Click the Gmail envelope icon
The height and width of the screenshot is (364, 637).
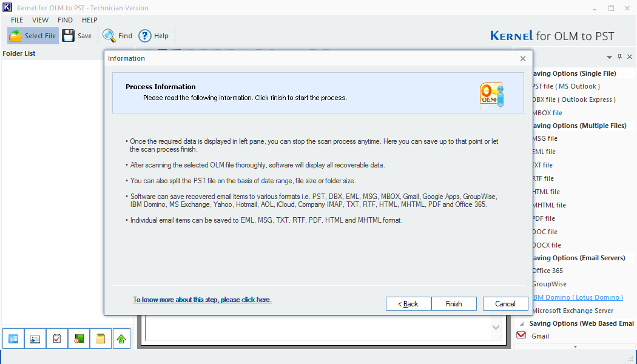coord(521,335)
